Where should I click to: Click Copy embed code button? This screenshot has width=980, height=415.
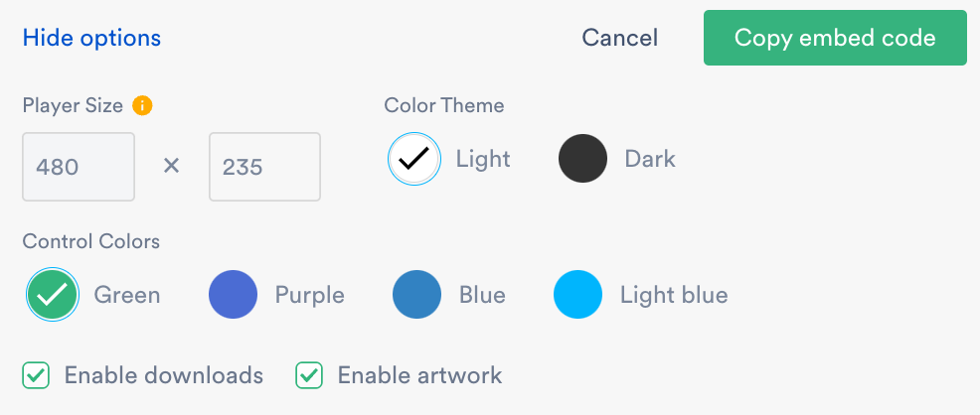835,39
